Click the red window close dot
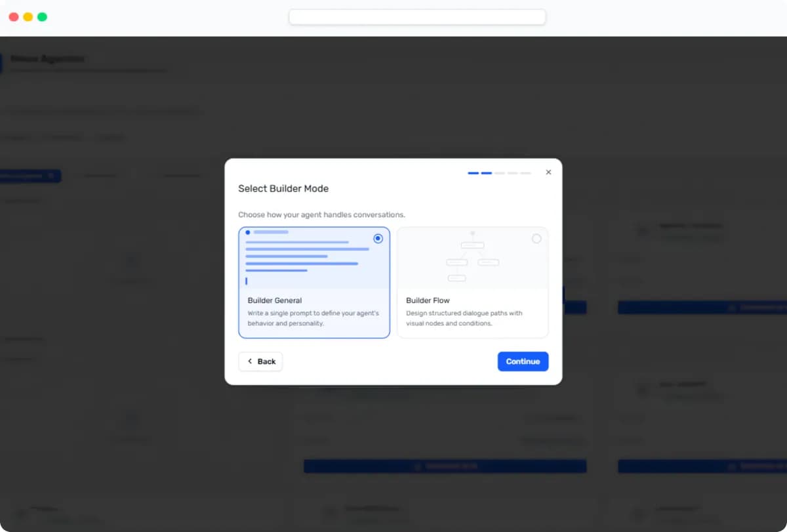Image resolution: width=787 pixels, height=532 pixels. coord(14,17)
